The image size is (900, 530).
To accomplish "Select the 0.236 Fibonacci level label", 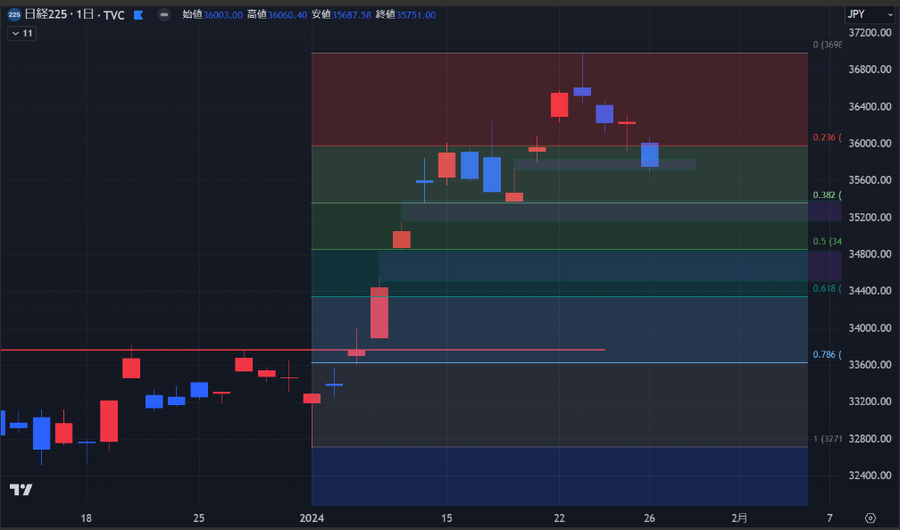I will tap(824, 137).
